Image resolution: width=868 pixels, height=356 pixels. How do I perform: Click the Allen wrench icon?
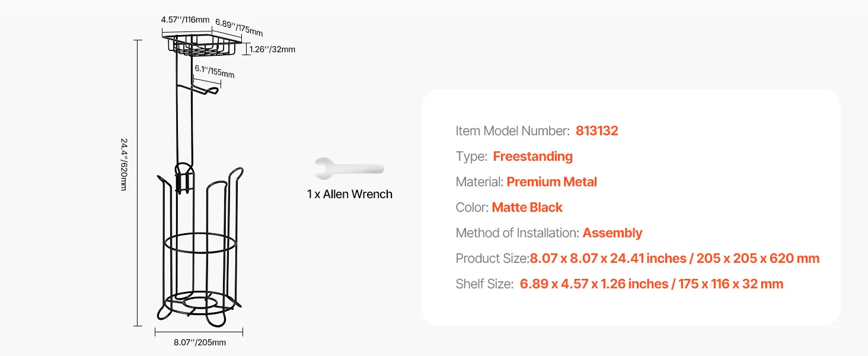[x=349, y=169]
